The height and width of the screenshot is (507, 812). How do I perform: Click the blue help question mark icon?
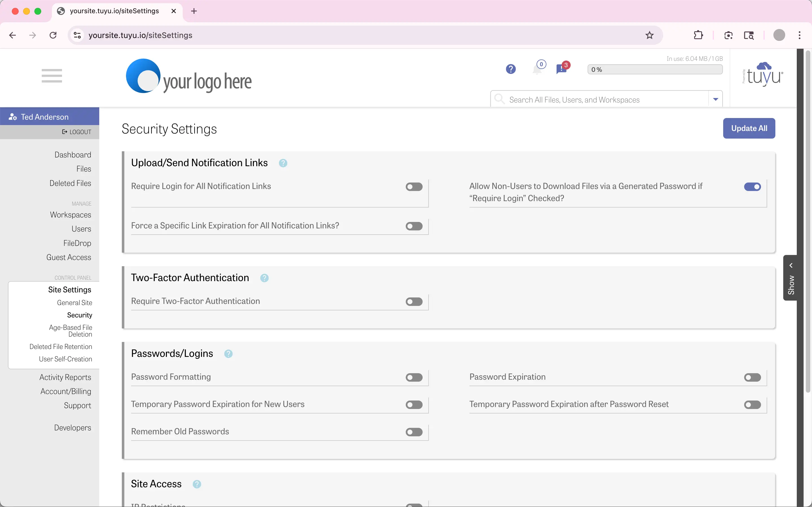click(511, 69)
